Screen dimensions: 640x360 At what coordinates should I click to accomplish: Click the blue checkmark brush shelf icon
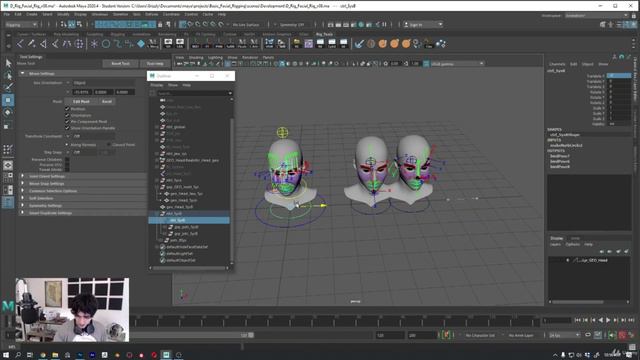[359, 44]
